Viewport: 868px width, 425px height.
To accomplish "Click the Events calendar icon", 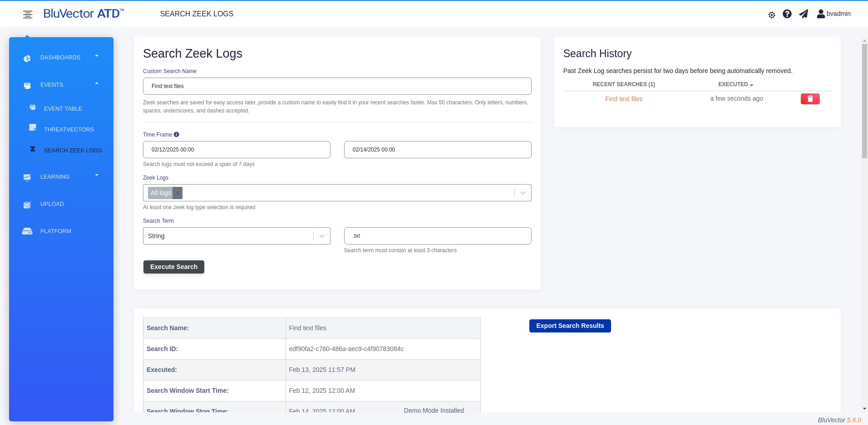I will (x=27, y=85).
